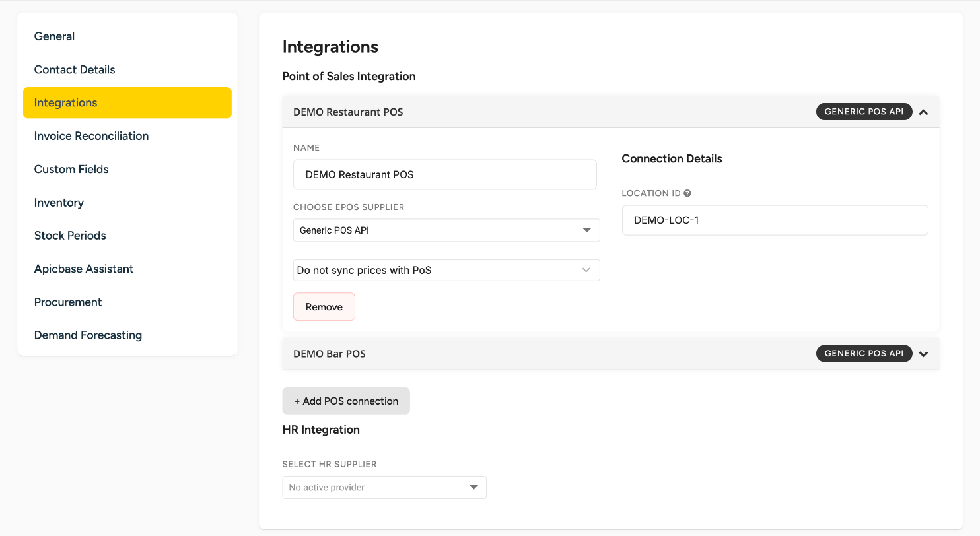
Task: Click the Generic POS API badge on Restaurant POS
Action: coord(864,112)
